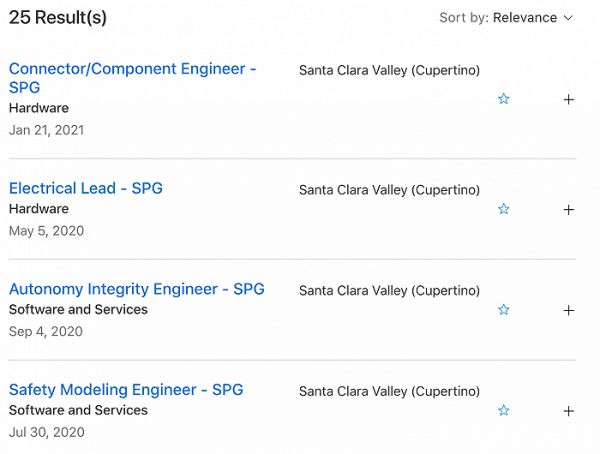The image size is (600, 454).
Task: Click Software and Services under Autonomy Integrity
Action: click(78, 310)
